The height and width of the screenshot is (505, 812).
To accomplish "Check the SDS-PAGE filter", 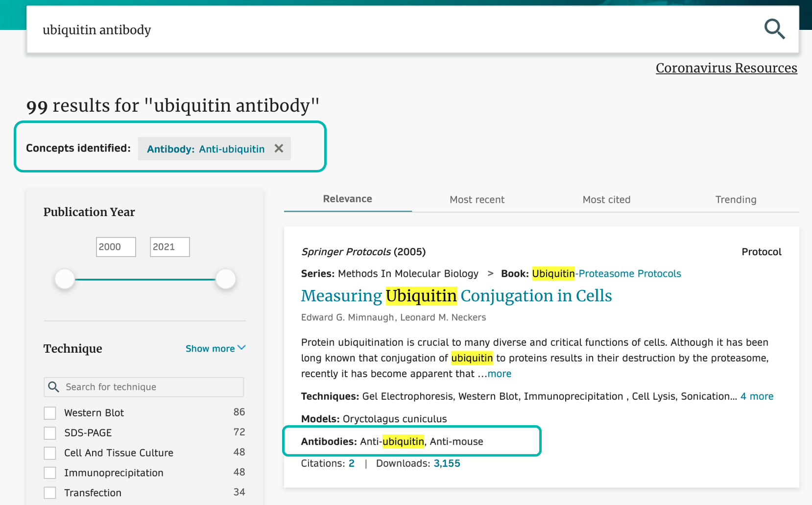I will (49, 433).
